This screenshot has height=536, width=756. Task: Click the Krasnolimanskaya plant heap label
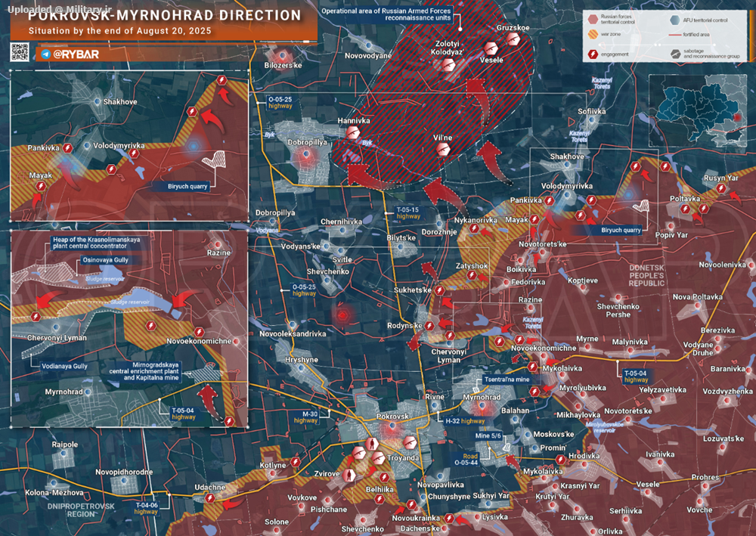97,243
